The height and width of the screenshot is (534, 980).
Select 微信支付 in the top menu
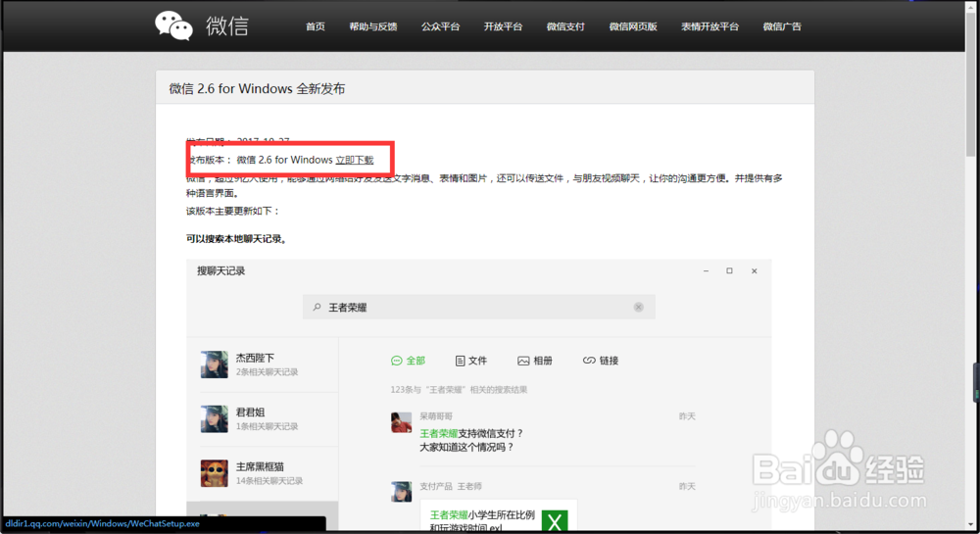point(565,26)
